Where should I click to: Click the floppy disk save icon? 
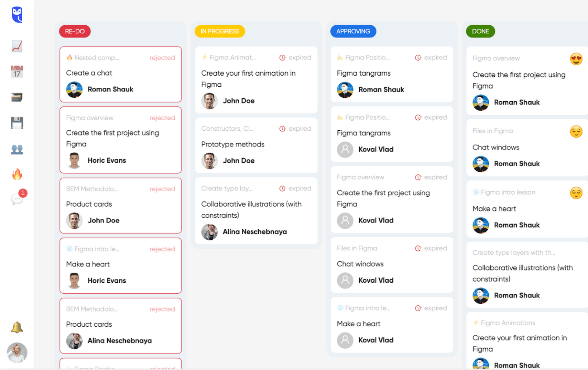point(17,123)
